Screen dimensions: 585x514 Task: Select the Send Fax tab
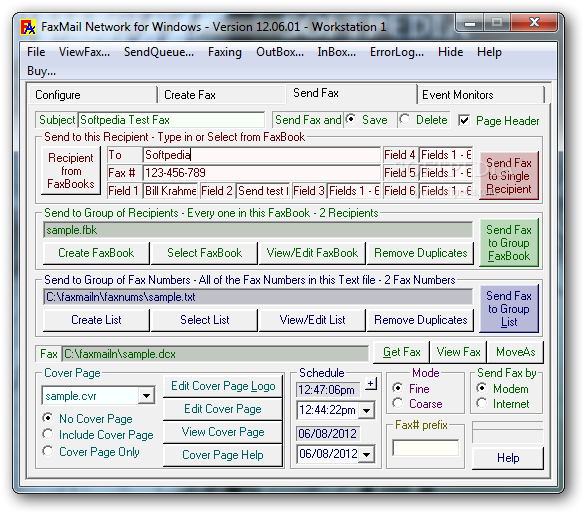coord(351,93)
